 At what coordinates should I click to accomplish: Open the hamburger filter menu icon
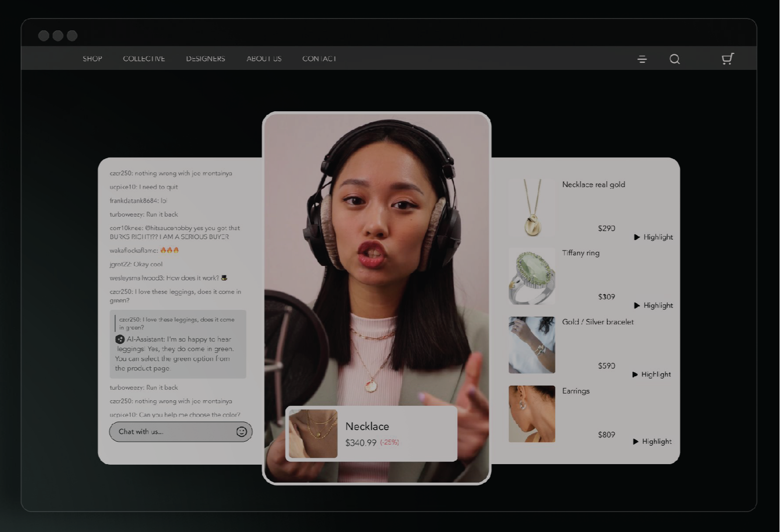coord(642,59)
